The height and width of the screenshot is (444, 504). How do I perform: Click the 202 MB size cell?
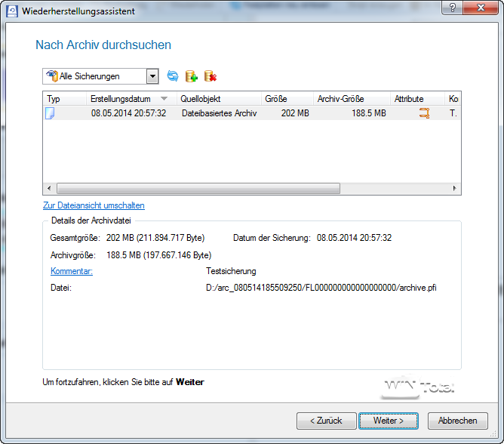[x=295, y=113]
